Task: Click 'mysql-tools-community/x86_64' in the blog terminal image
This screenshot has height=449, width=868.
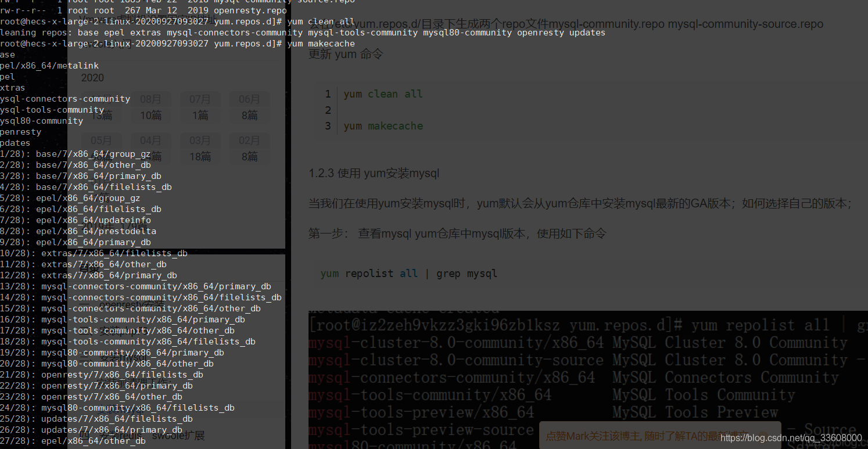Action: 430,395
